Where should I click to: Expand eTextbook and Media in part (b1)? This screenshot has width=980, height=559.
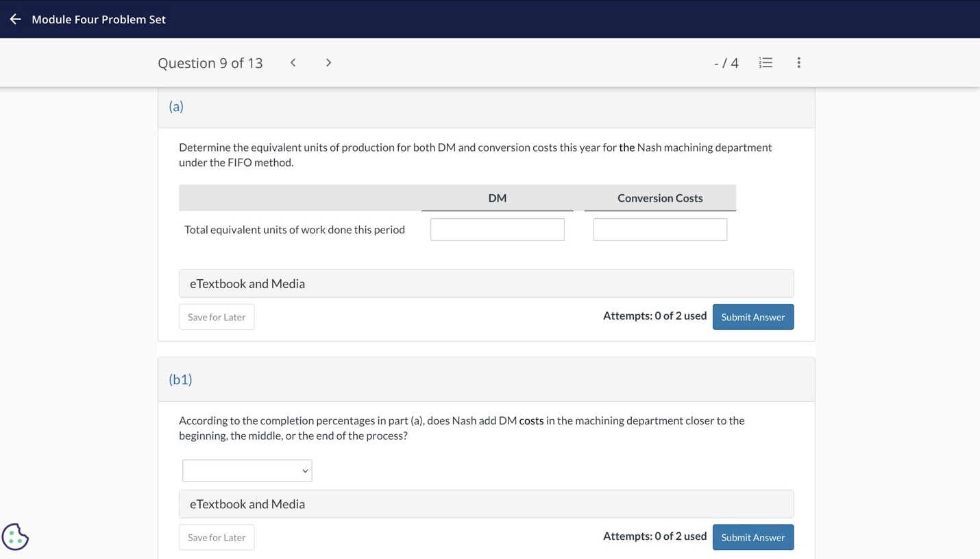click(487, 503)
